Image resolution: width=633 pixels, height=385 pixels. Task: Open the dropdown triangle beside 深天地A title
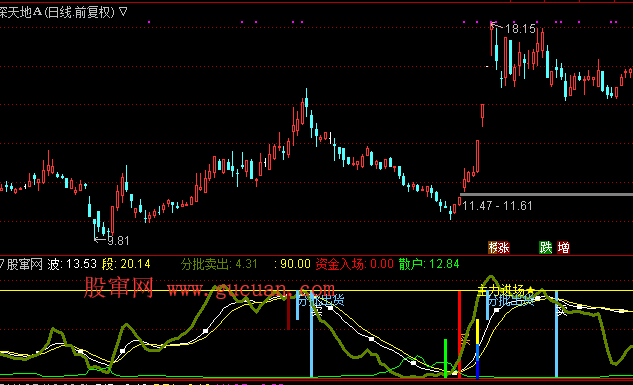click(124, 12)
